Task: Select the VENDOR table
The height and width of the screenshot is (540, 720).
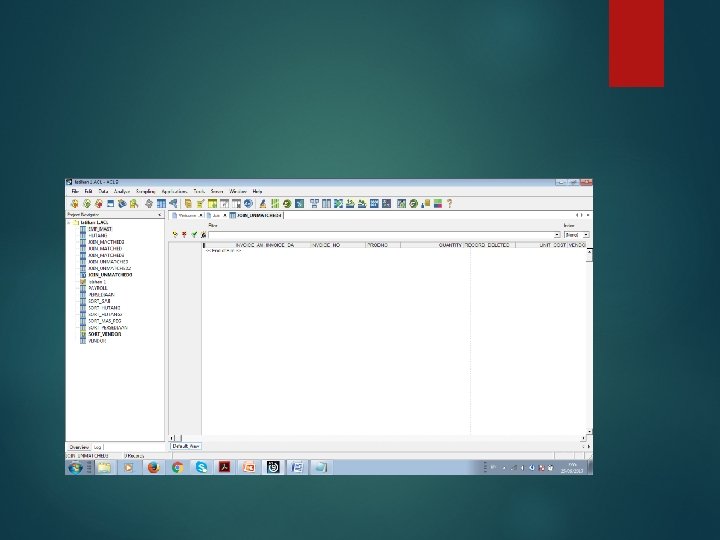Action: pyautogui.click(x=97, y=341)
